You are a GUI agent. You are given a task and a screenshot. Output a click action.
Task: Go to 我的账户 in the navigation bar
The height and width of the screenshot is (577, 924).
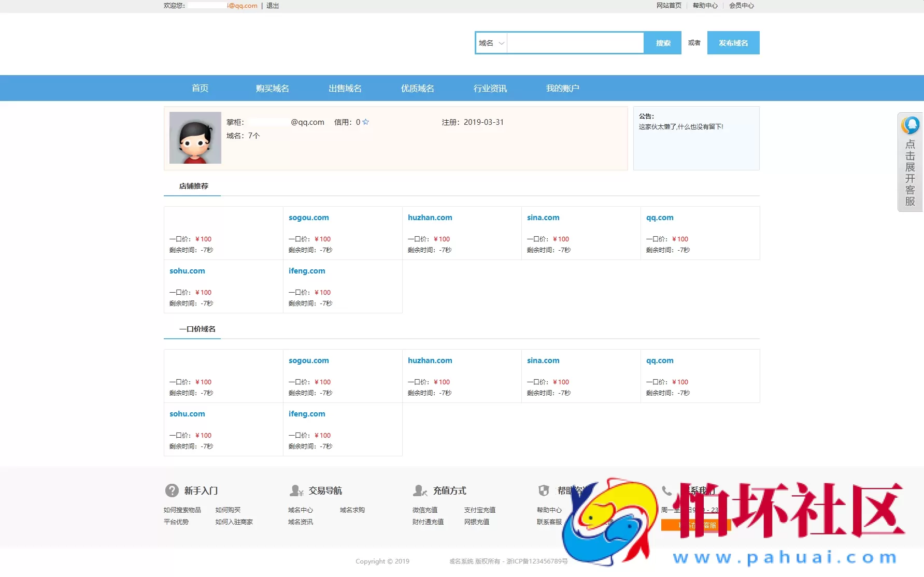562,89
